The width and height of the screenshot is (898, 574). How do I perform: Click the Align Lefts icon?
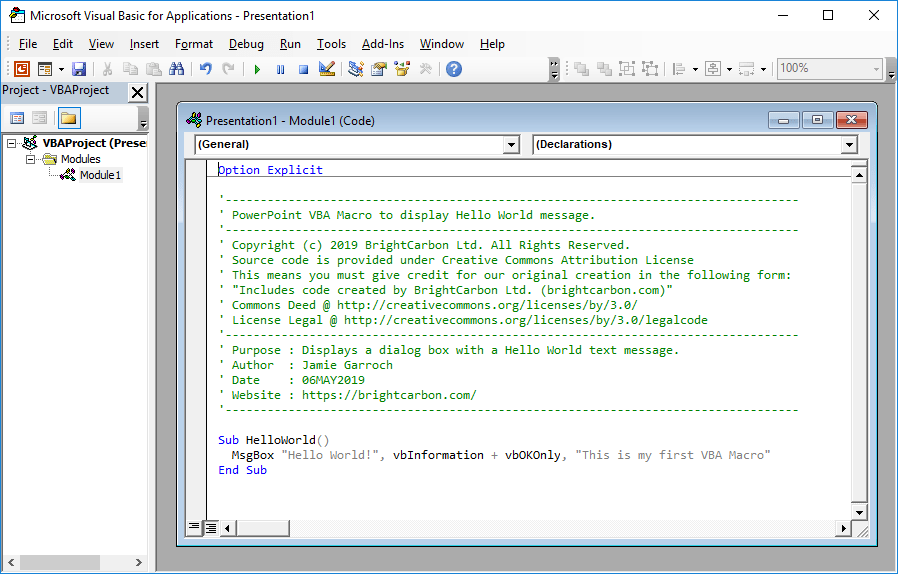coord(679,69)
